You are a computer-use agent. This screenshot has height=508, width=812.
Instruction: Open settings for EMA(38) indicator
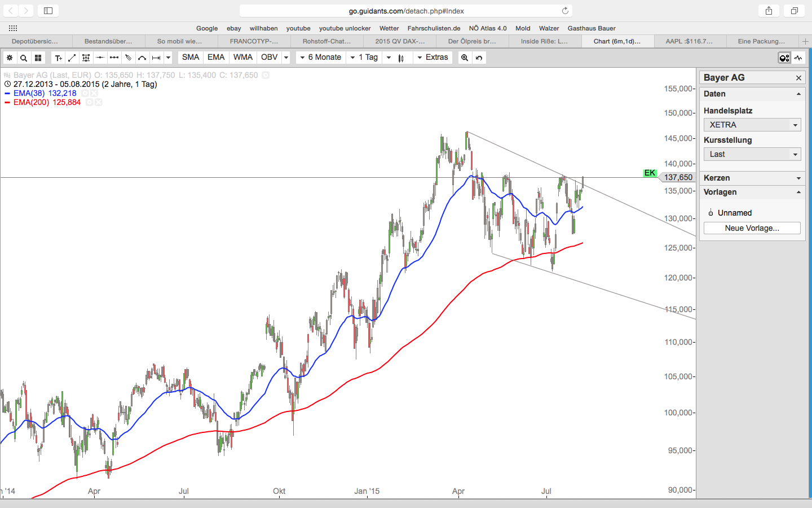(x=85, y=93)
